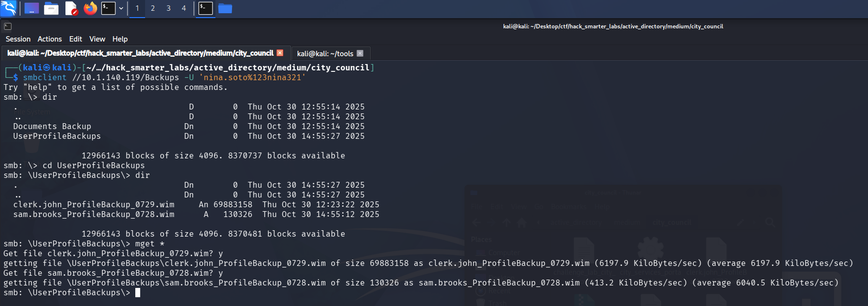Click the 'nina.soto%123nina321' credential string
The width and height of the screenshot is (868, 306).
click(x=252, y=77)
